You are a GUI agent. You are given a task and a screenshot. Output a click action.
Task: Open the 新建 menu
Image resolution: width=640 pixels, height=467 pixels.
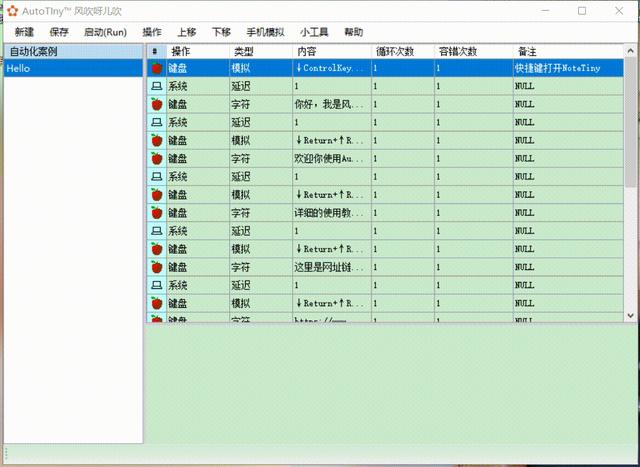pyautogui.click(x=24, y=32)
